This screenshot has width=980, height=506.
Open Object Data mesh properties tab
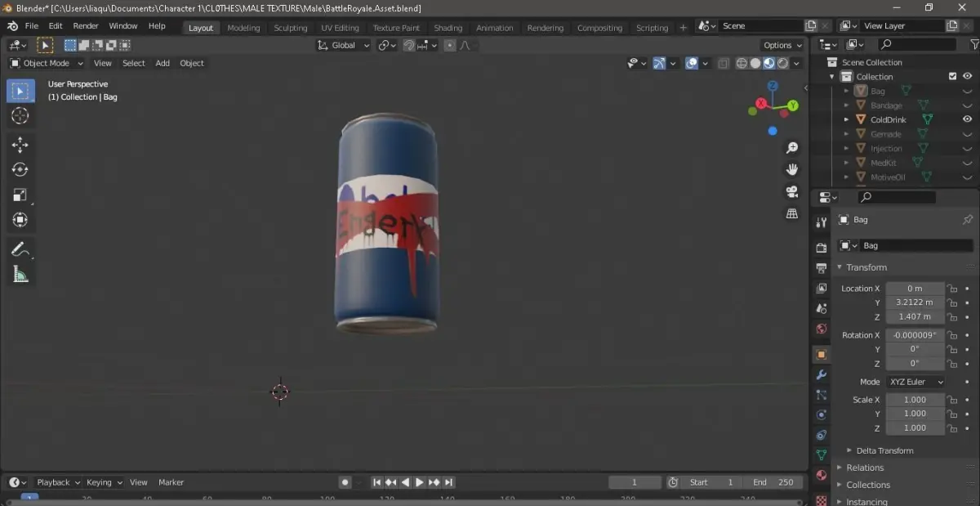click(822, 455)
